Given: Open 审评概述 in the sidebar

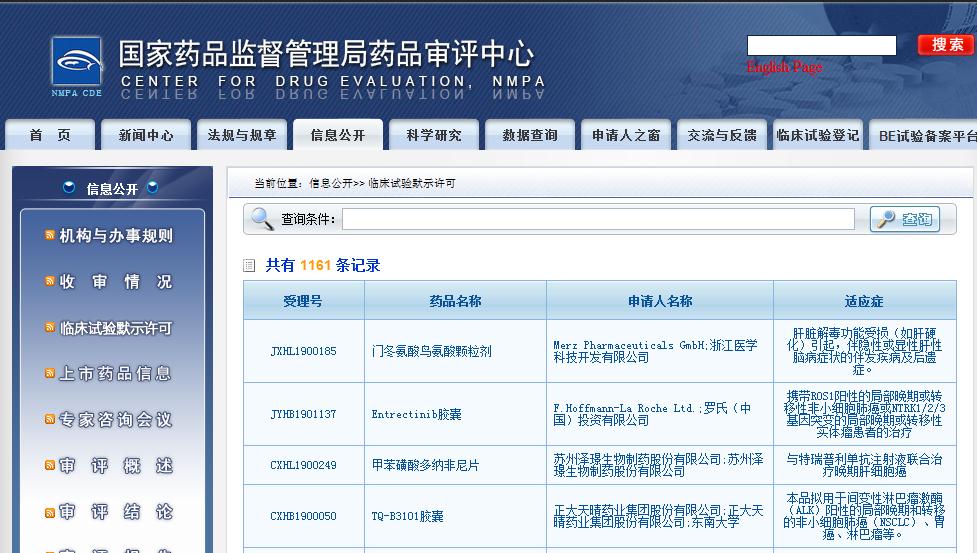Looking at the screenshot, I should (x=115, y=465).
